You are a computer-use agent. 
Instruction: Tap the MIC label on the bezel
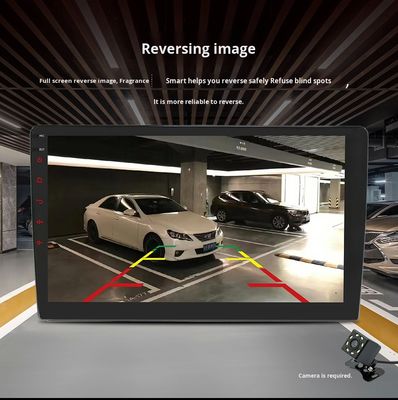pos(41,136)
